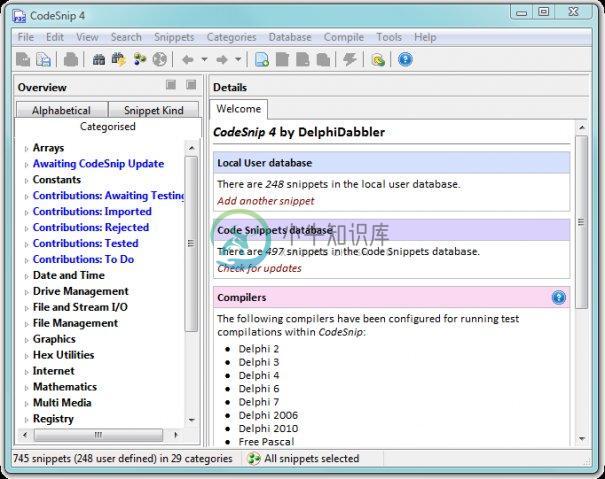This screenshot has width=605, height=479.
Task: Click the status bar snippets selection icon
Action: (x=253, y=459)
